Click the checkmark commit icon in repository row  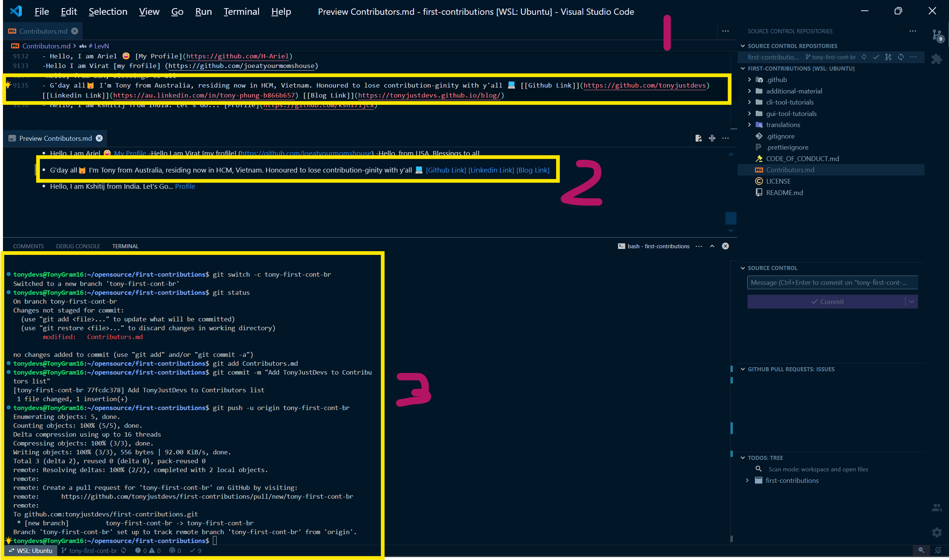pos(876,57)
